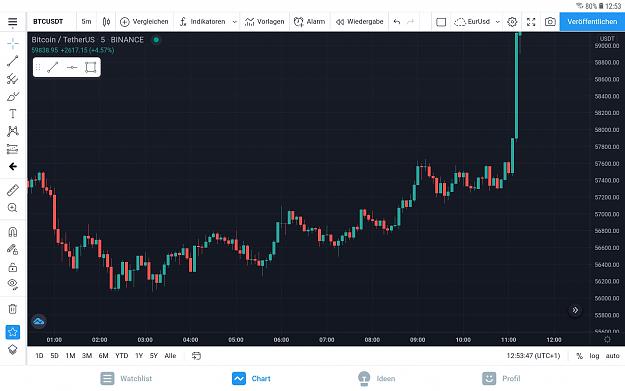Select the brush drawing tool

pos(13,96)
